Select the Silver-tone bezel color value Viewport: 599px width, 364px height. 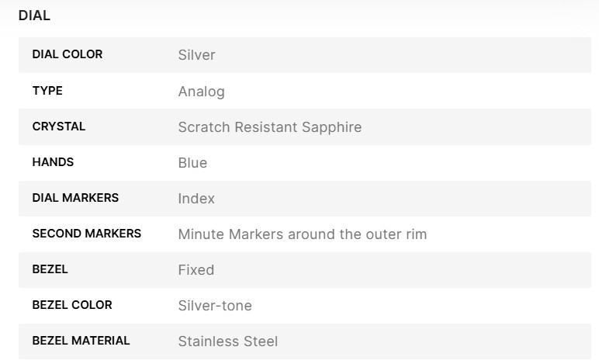tap(215, 306)
